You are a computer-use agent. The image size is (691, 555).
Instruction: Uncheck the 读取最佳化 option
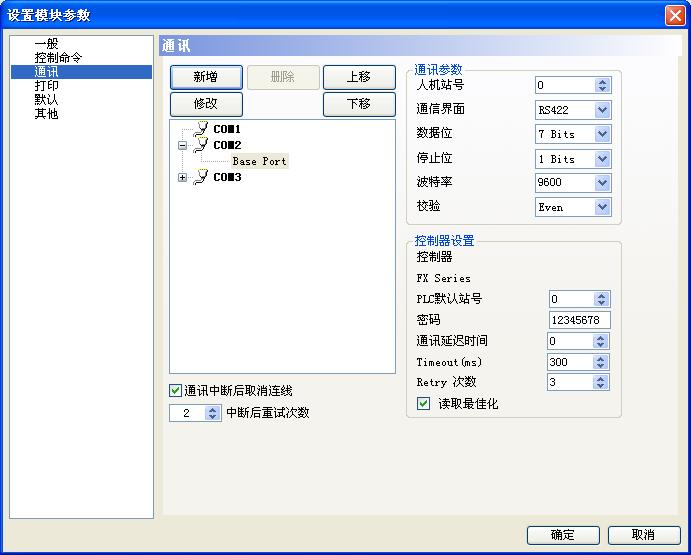(x=424, y=404)
